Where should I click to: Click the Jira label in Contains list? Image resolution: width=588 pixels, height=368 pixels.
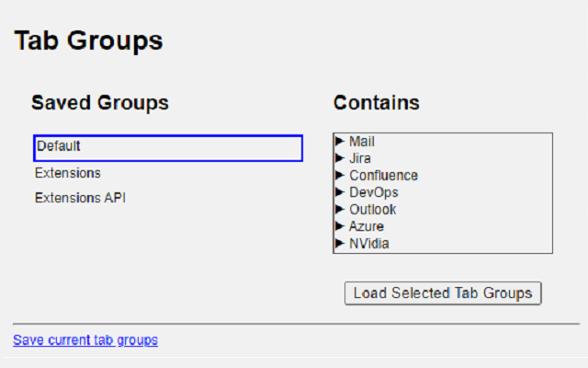360,158
